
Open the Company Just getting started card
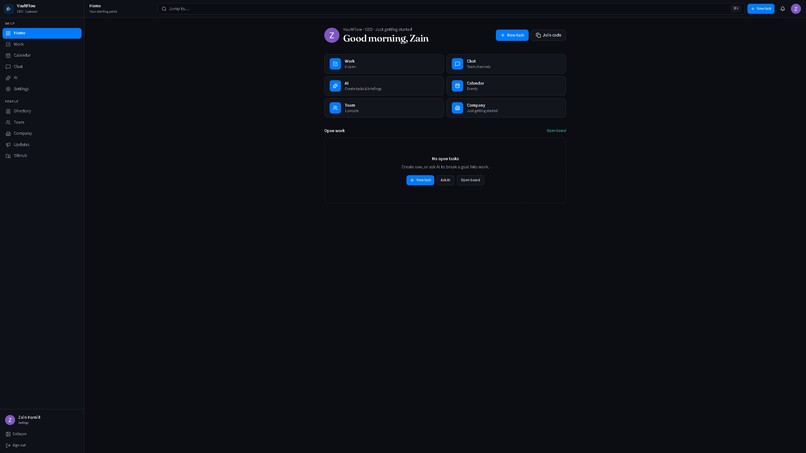(506, 108)
